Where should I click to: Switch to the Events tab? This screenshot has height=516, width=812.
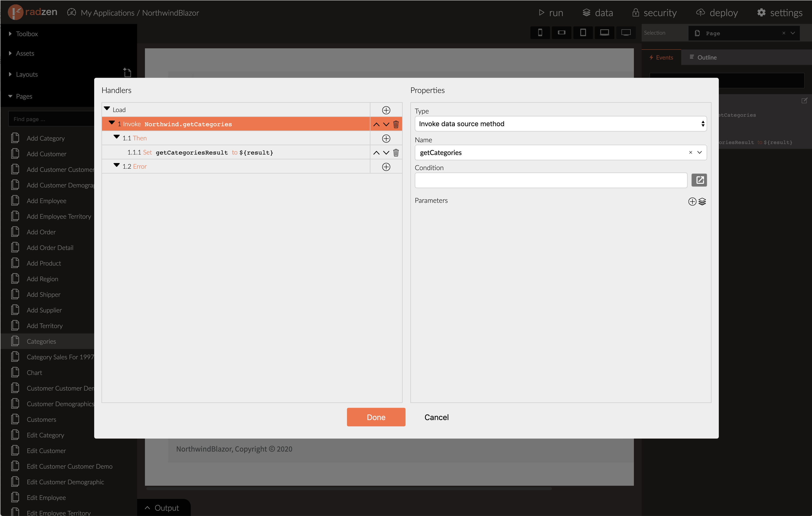click(661, 57)
